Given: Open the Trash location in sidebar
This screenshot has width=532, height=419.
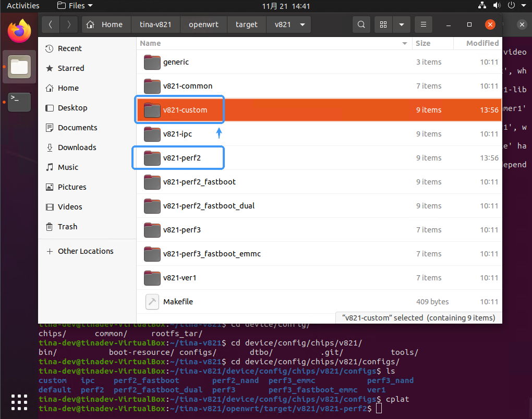Looking at the screenshot, I should 67,227.
